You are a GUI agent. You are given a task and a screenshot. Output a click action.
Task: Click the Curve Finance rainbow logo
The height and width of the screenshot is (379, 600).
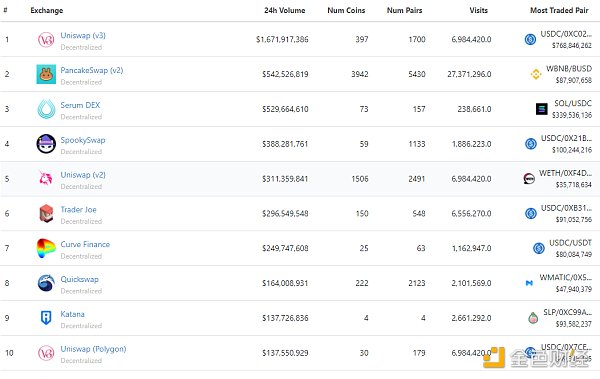coord(46,248)
